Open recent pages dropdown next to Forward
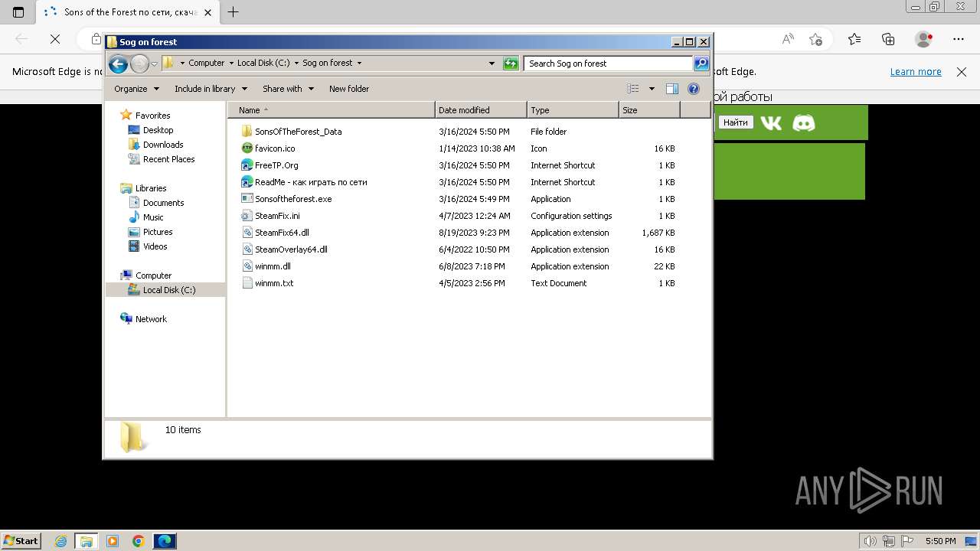This screenshot has height=551, width=980. click(x=154, y=64)
